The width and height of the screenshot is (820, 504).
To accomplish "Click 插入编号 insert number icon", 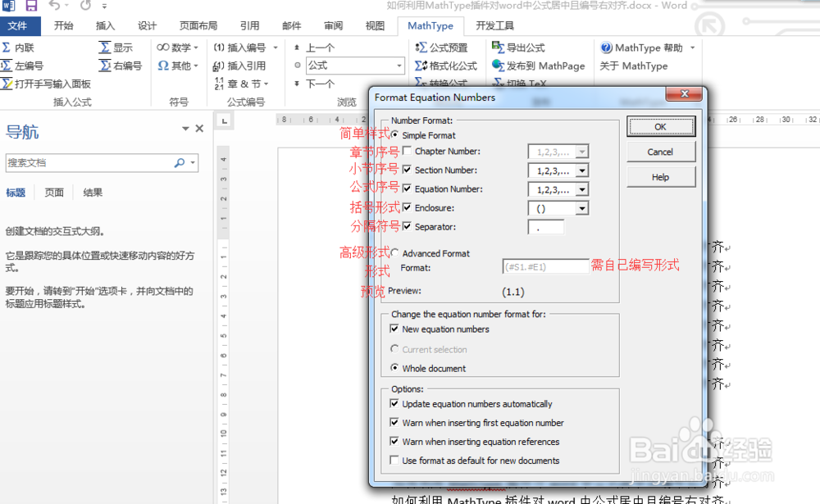I will (219, 48).
